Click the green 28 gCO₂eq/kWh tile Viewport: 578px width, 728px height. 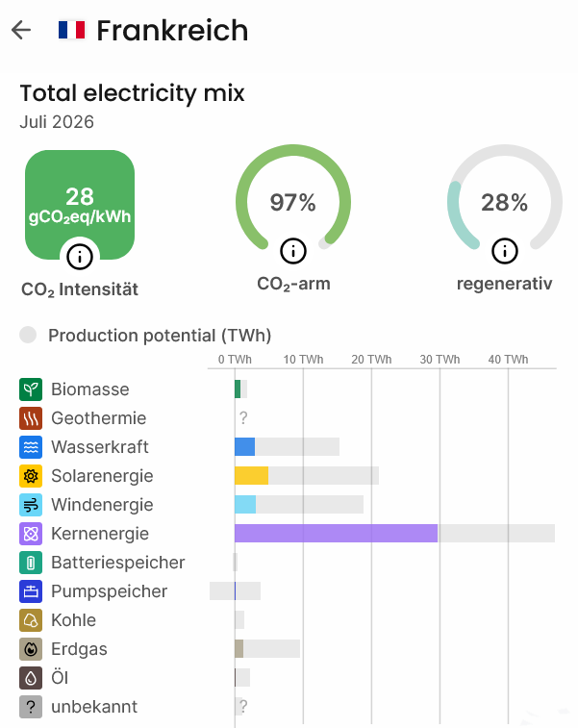(80, 205)
